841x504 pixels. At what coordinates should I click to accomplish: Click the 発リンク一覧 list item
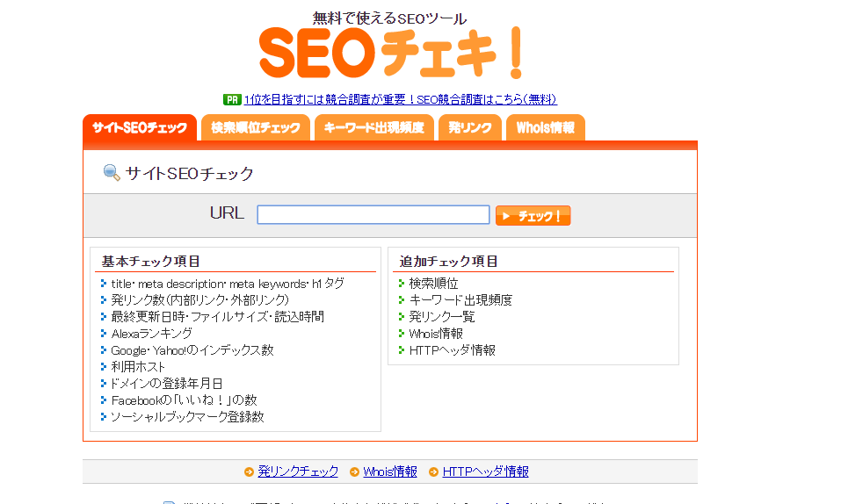pos(442,317)
